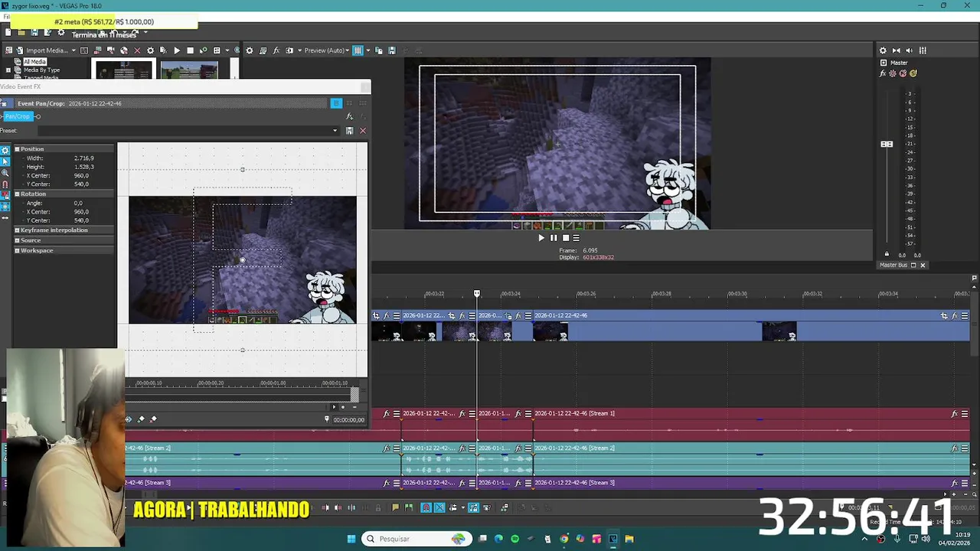
Task: Open Windows Start menu
Action: click(351, 539)
